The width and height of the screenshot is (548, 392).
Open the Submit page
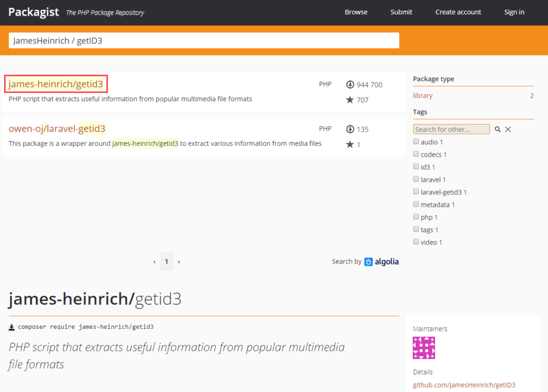[401, 12]
